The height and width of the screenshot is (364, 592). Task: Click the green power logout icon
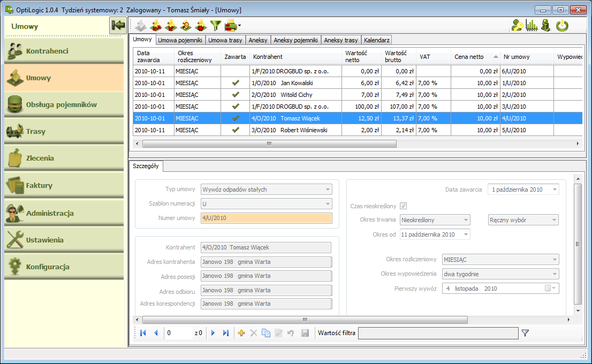(562, 26)
